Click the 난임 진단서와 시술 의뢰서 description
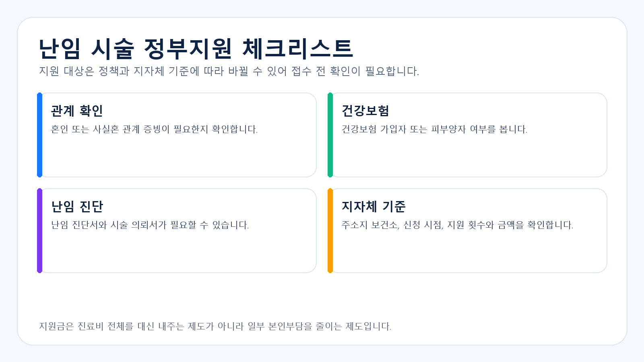This screenshot has height=362, width=644. click(150, 225)
